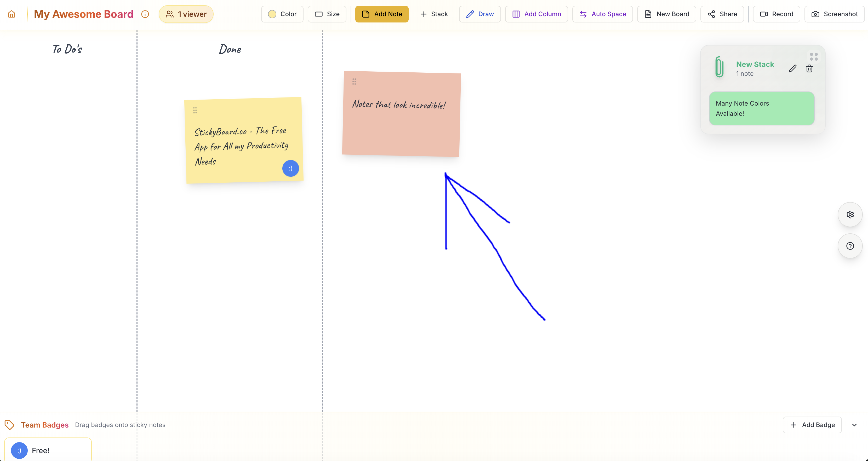Viewport: 868px width, 461px height.
Task: Toggle Draw mode
Action: (x=479, y=14)
